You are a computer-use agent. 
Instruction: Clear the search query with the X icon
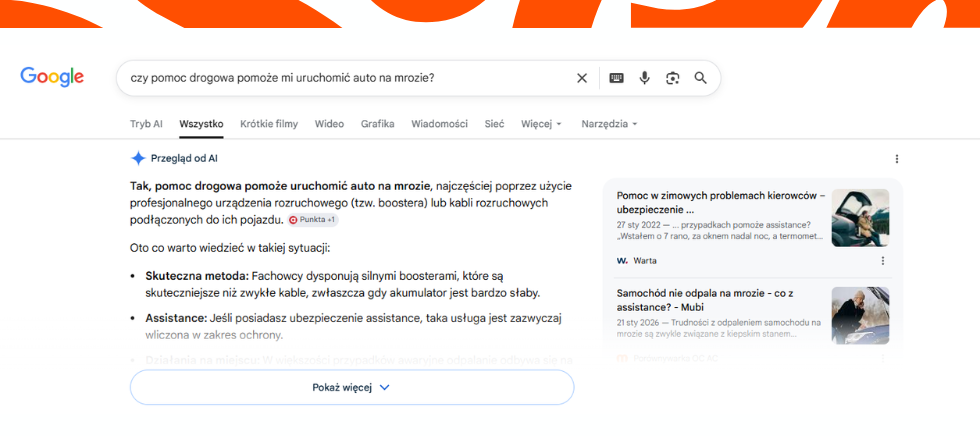[582, 78]
